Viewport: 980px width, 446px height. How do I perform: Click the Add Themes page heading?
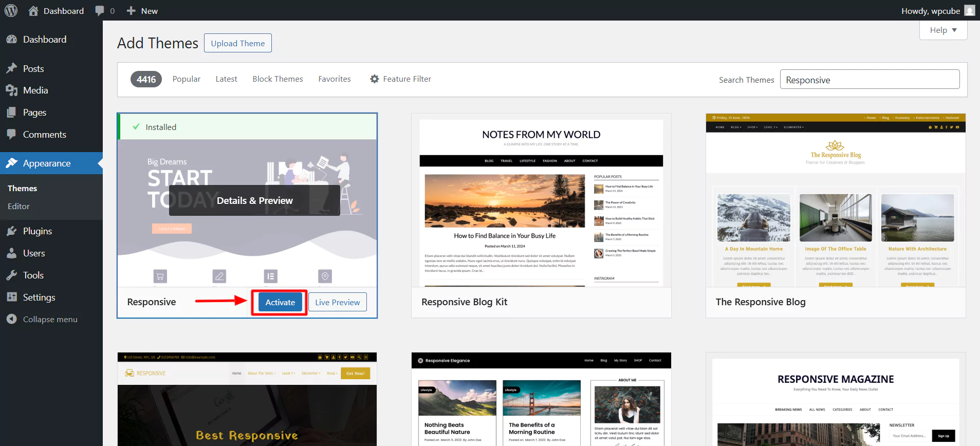158,43
